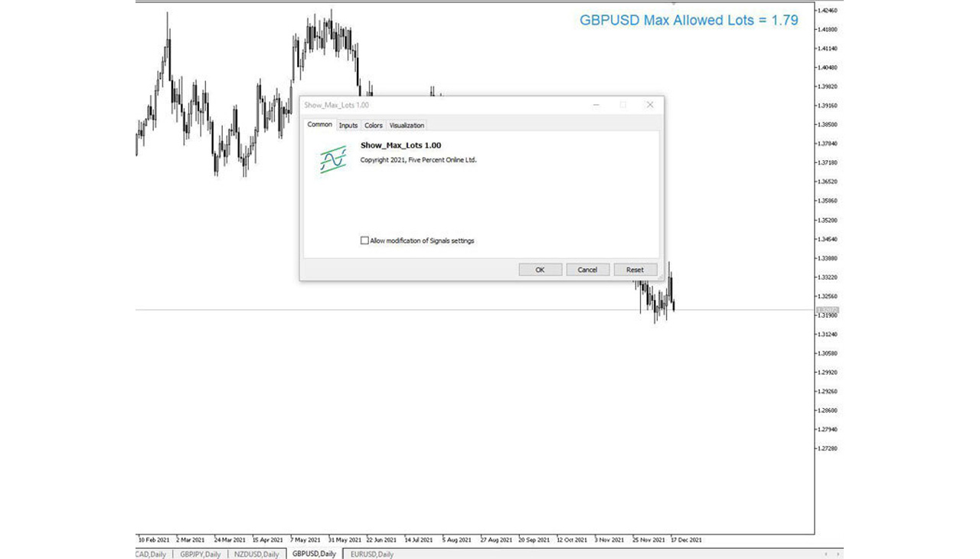Screen dimensions: 980x559
Task: Go to the Visualization tab
Action: tap(407, 126)
